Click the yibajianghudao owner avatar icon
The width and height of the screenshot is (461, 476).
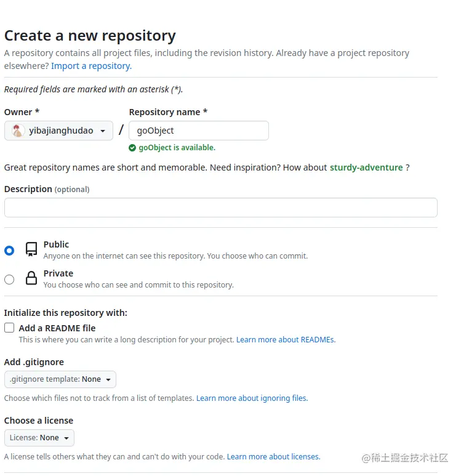pyautogui.click(x=18, y=131)
